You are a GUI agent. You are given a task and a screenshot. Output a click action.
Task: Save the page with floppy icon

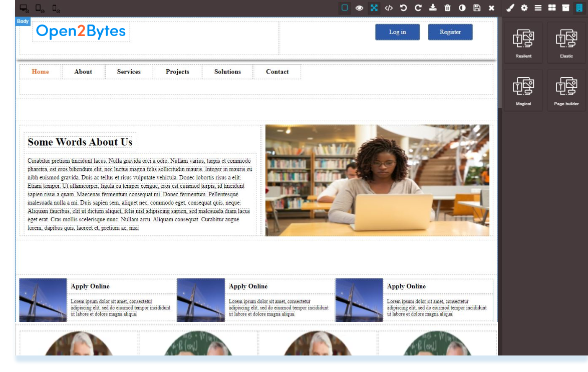(477, 8)
